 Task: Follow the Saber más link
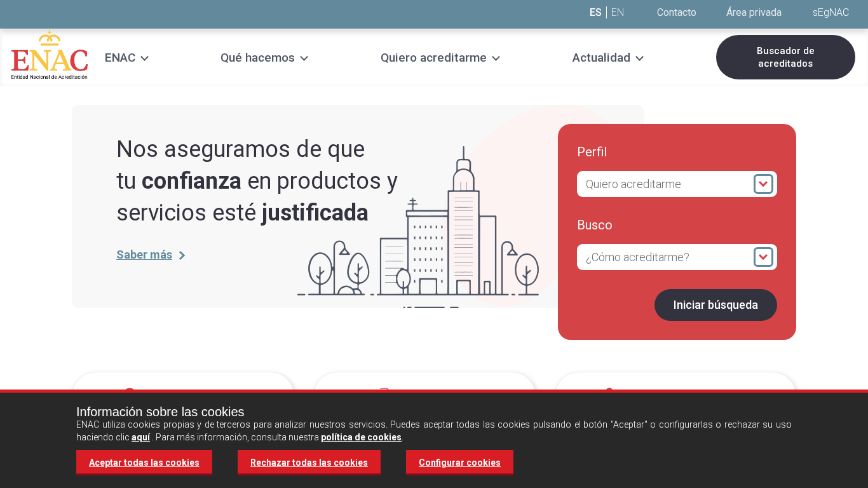[x=144, y=255]
